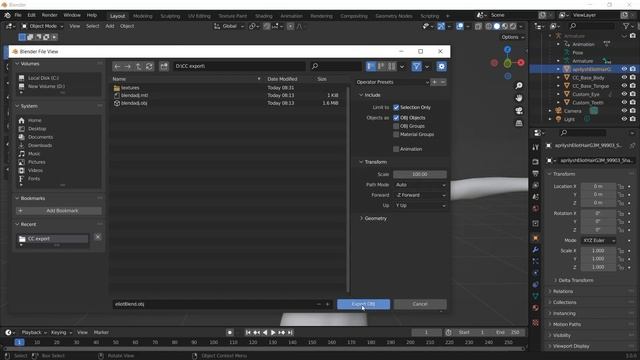This screenshot has height=360, width=640.
Task: Click the pan hand icon in viewport
Action: pyautogui.click(x=519, y=98)
